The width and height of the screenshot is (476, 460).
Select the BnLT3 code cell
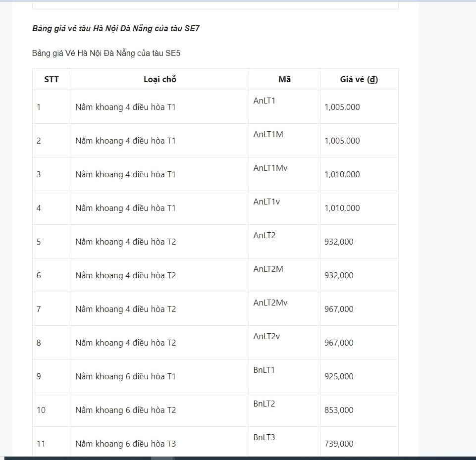click(x=264, y=437)
